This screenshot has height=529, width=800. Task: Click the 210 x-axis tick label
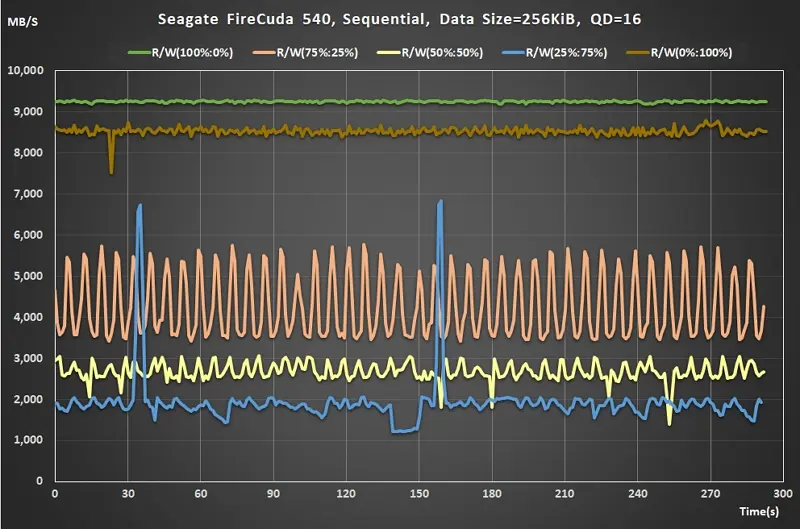click(564, 494)
